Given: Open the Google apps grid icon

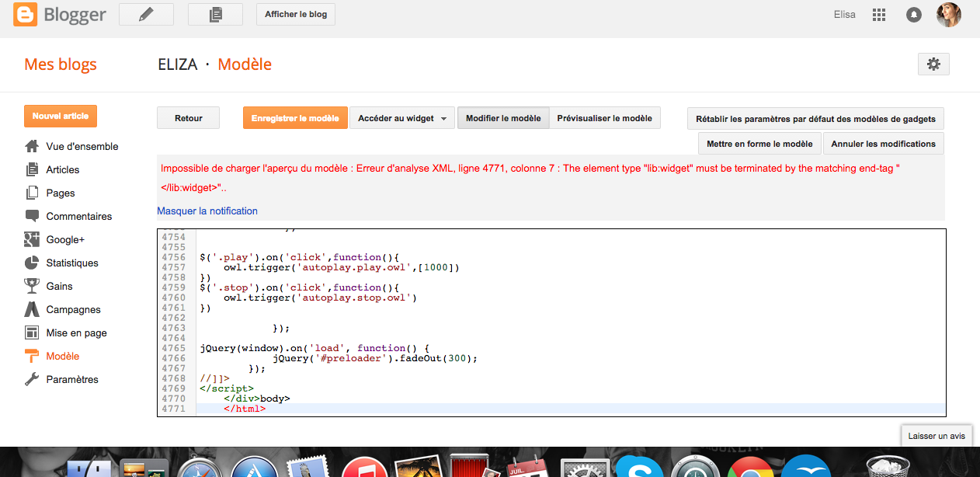Looking at the screenshot, I should (878, 14).
